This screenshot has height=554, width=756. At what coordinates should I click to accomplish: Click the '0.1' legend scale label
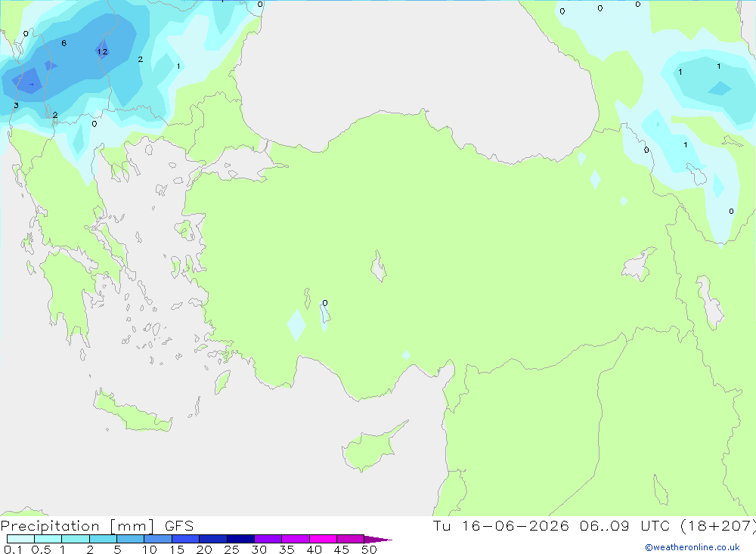point(13,549)
